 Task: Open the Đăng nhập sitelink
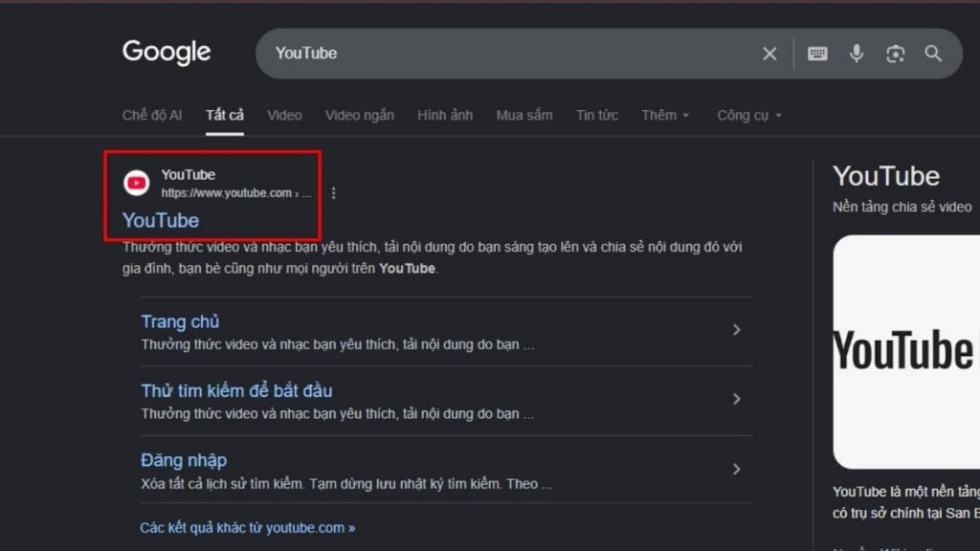(184, 460)
